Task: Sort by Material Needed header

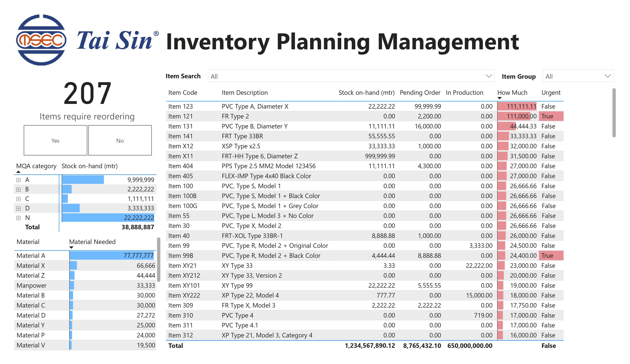Action: point(92,242)
